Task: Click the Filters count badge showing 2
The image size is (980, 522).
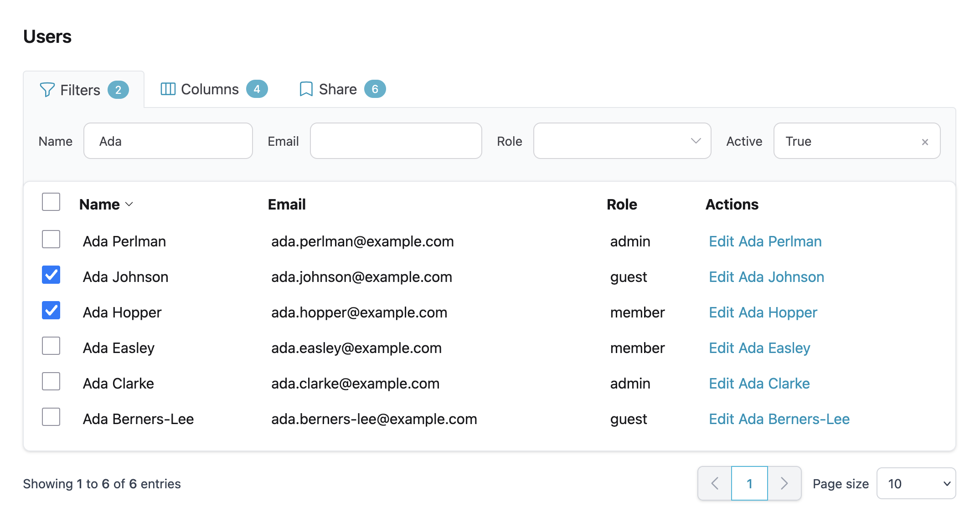Action: 118,90
